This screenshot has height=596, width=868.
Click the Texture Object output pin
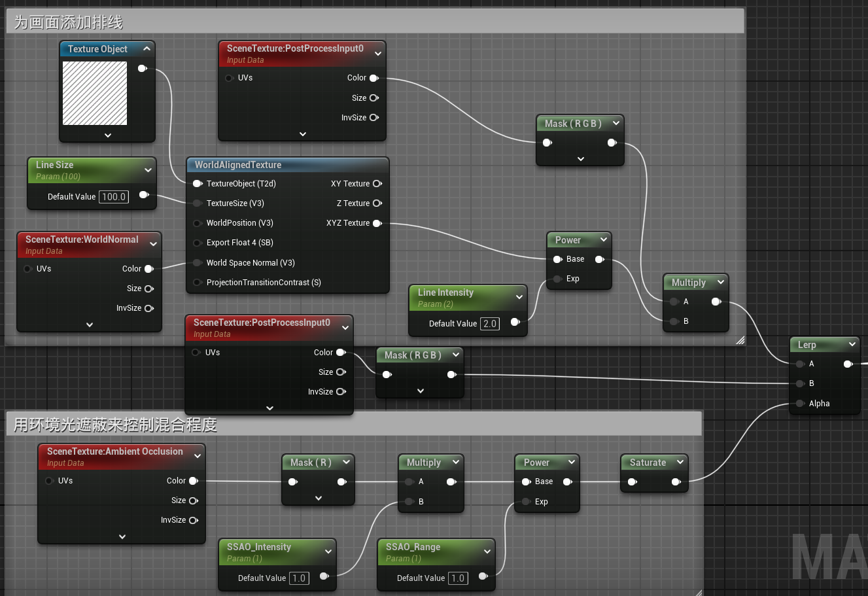point(143,69)
